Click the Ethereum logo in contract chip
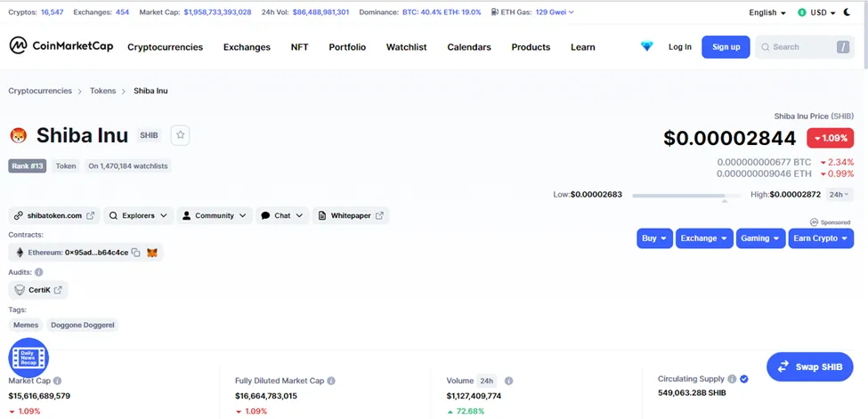 20,253
